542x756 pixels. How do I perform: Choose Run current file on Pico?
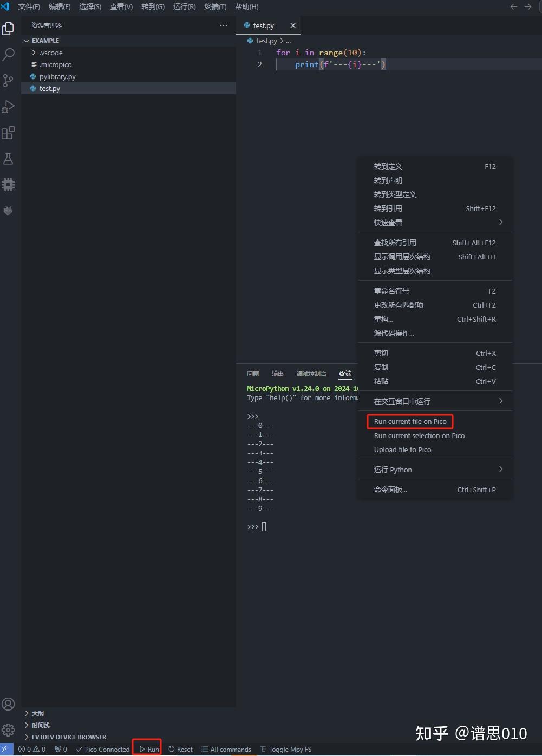[410, 421]
